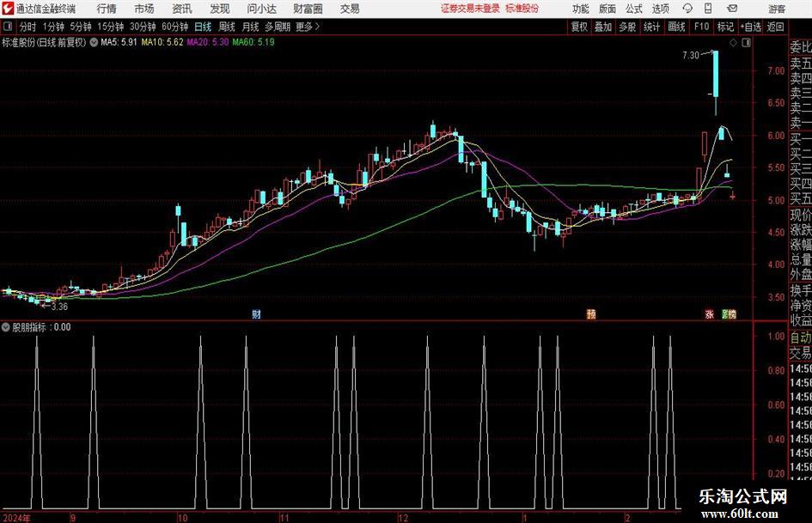Open the 发现 menu
Viewport: 812px width, 523px height.
[220, 9]
